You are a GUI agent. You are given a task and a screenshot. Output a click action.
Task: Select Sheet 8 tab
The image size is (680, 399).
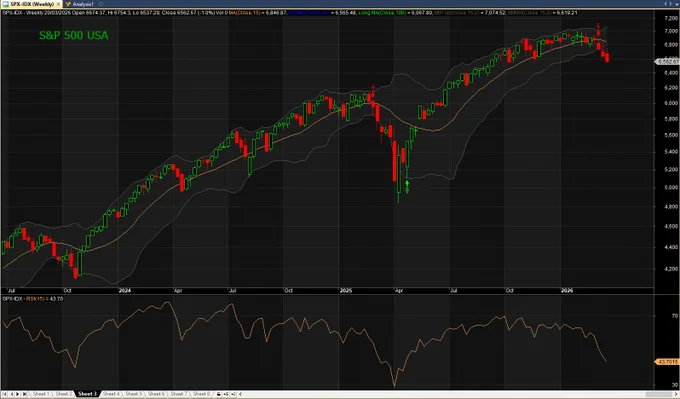[201, 394]
